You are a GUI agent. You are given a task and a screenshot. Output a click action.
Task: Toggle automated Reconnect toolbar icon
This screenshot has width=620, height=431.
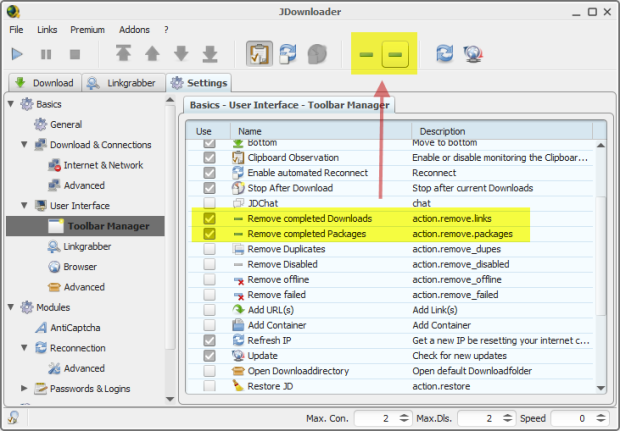click(x=288, y=54)
